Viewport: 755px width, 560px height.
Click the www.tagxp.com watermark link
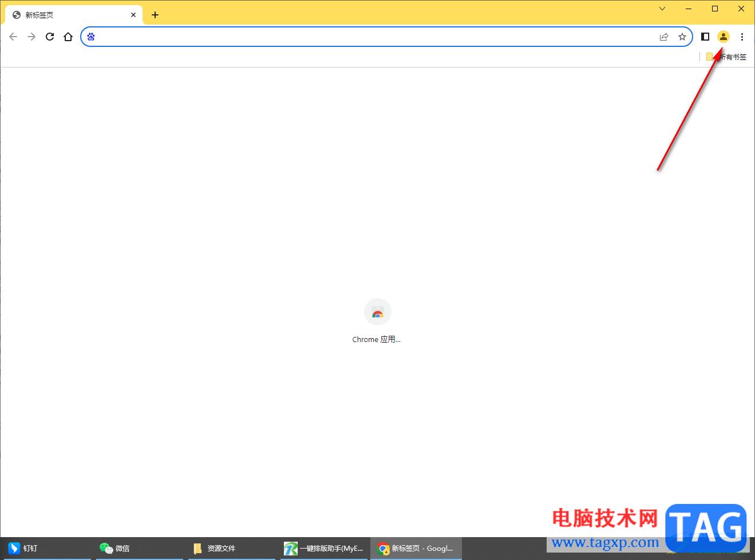coord(607,542)
